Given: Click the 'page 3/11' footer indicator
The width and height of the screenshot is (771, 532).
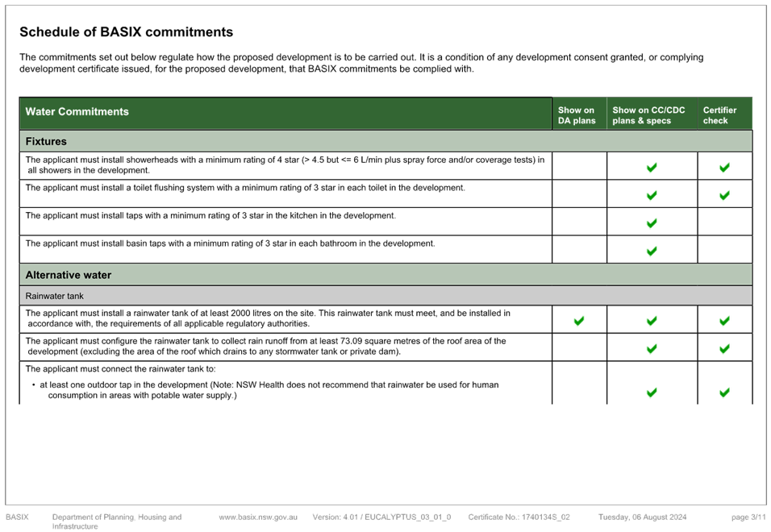Looking at the screenshot, I should pos(748,517).
